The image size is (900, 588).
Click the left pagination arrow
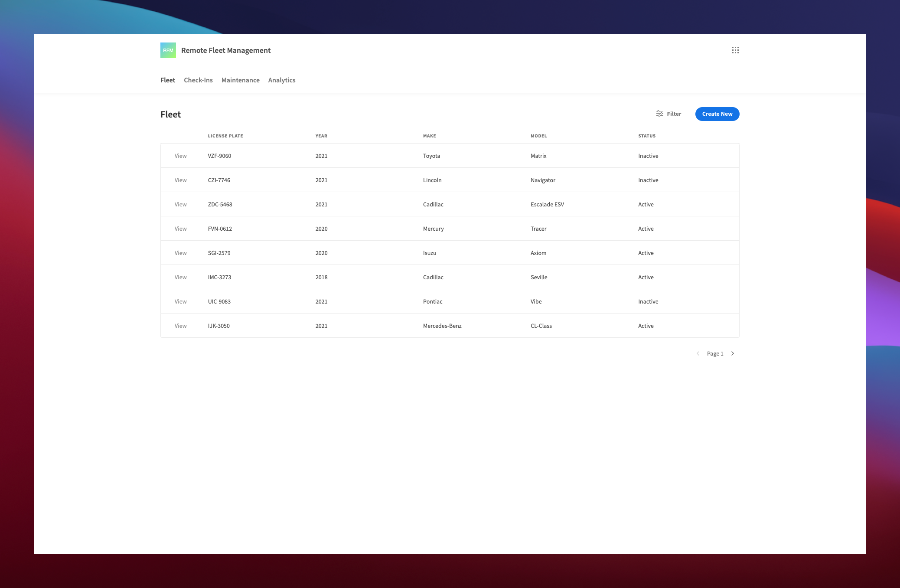[698, 354]
